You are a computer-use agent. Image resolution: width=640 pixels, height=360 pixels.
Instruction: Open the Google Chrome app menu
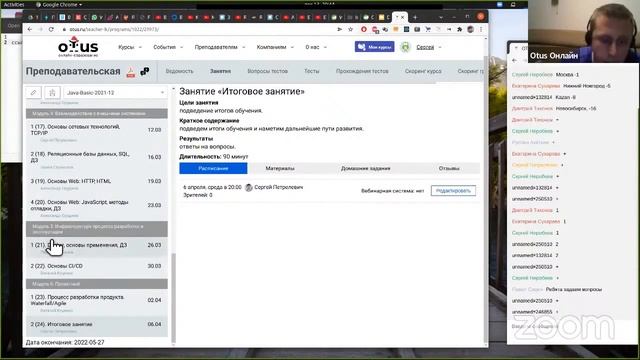tap(60, 4)
